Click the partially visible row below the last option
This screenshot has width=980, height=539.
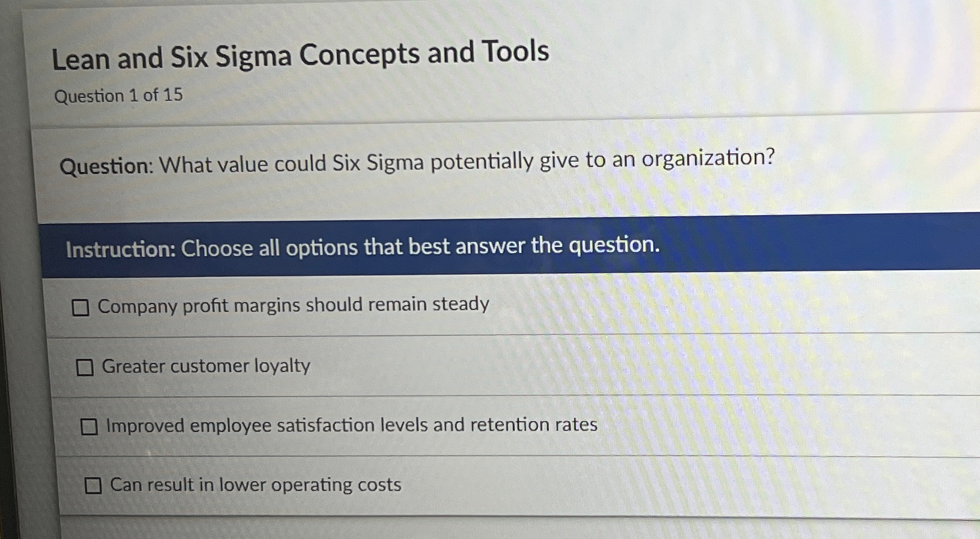coord(420,529)
